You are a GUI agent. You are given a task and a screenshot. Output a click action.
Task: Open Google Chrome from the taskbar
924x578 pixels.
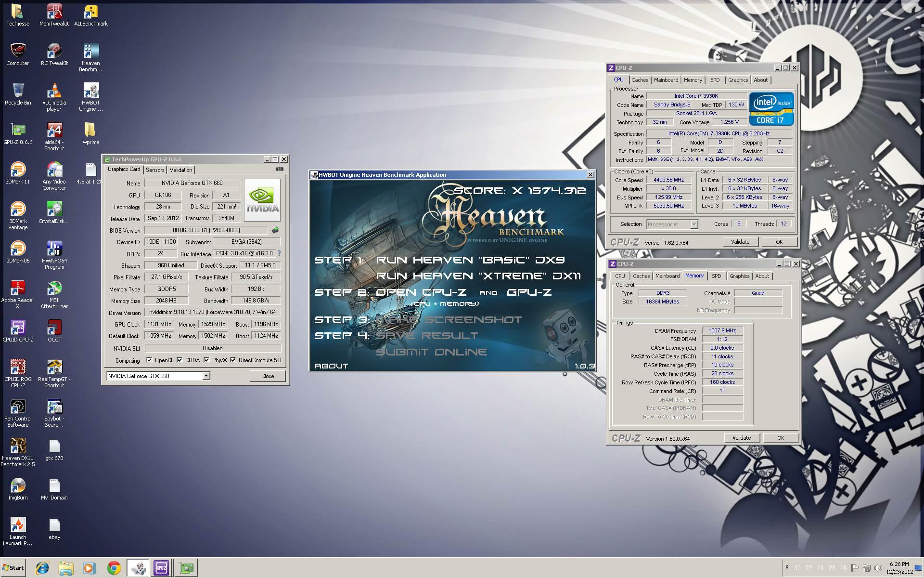(x=114, y=568)
